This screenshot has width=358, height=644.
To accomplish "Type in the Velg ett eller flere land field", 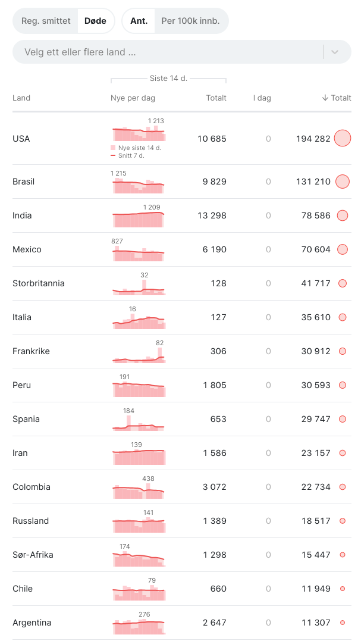I will (167, 52).
